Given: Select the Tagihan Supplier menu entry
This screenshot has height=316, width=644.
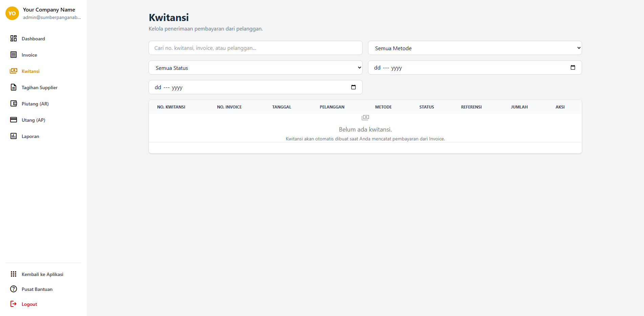Looking at the screenshot, I should pos(40,87).
